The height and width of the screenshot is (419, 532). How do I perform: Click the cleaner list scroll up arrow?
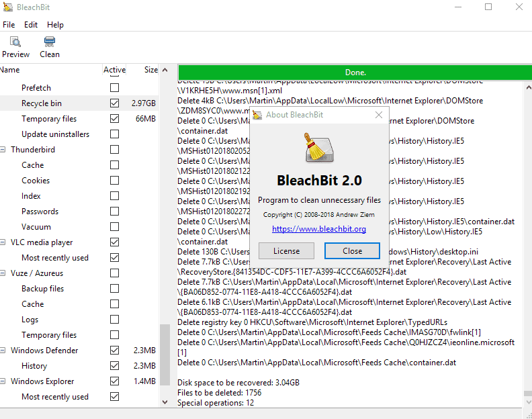point(165,70)
